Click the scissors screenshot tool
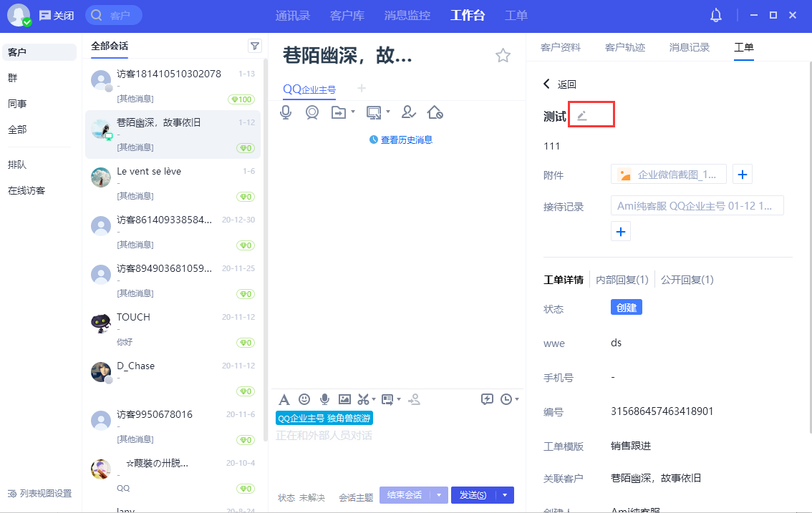The height and width of the screenshot is (513, 812). coord(364,399)
